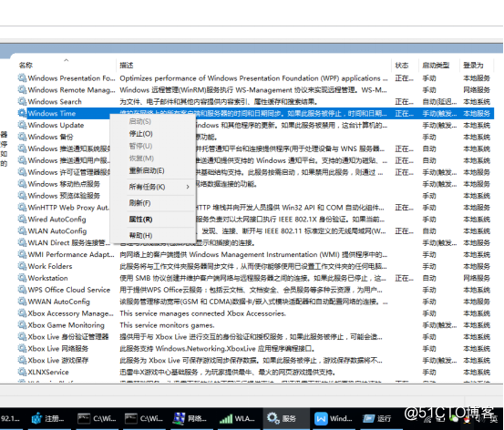Select the Windows Search service name
Viewport: 504px width, 430px height.
(55, 101)
